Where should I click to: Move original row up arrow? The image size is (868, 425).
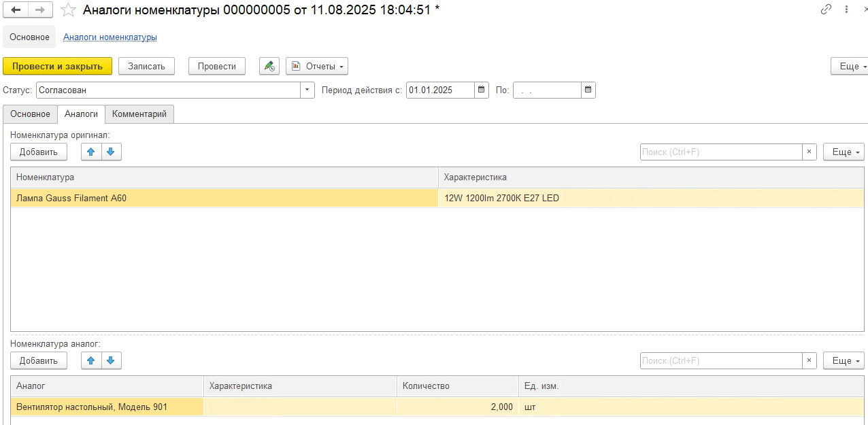91,152
